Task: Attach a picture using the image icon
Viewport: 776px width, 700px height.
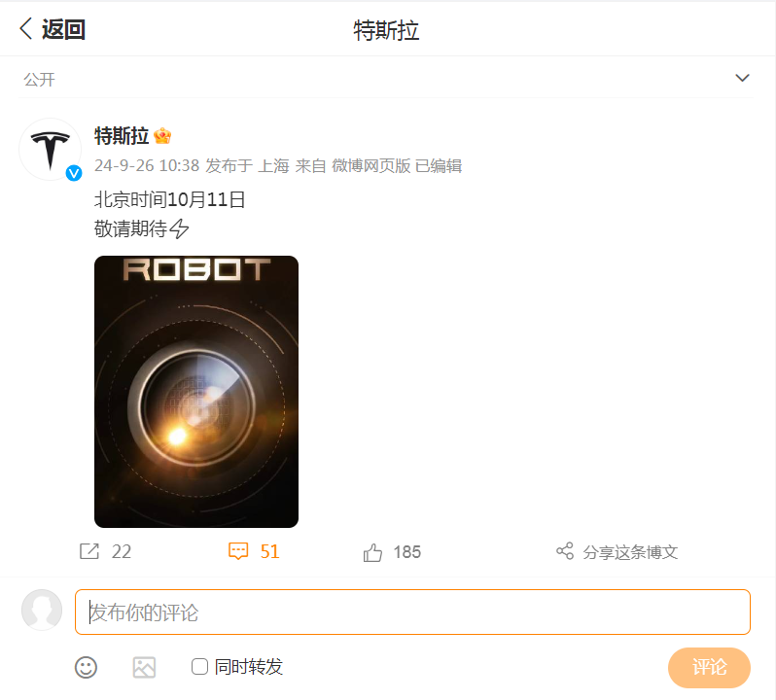Action: click(x=144, y=667)
